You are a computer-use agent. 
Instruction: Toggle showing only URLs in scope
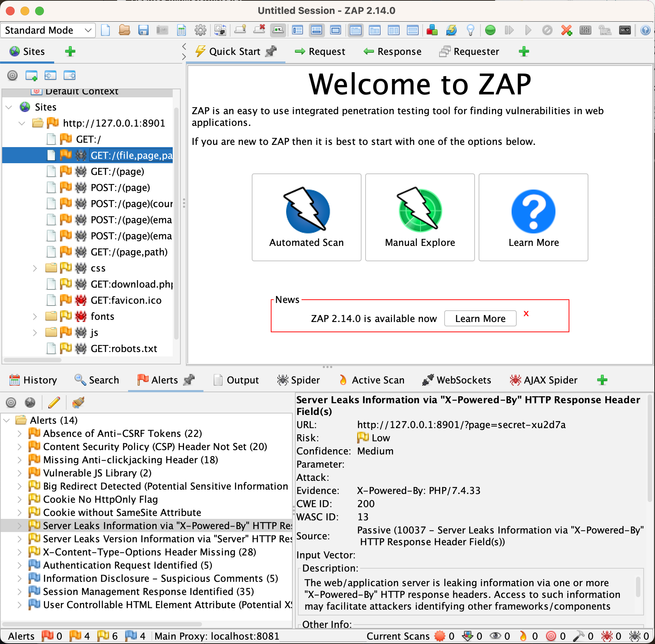12,76
